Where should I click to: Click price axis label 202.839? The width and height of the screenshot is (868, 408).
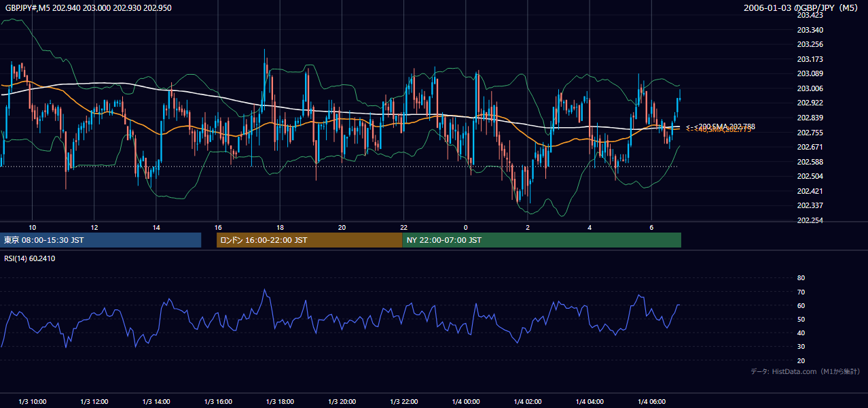point(810,118)
